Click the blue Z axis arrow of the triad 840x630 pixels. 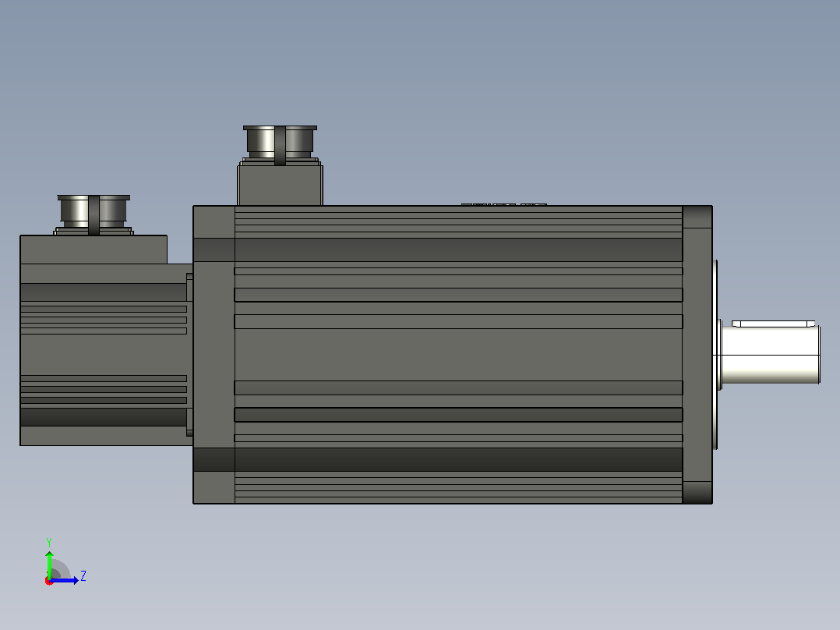(64, 580)
